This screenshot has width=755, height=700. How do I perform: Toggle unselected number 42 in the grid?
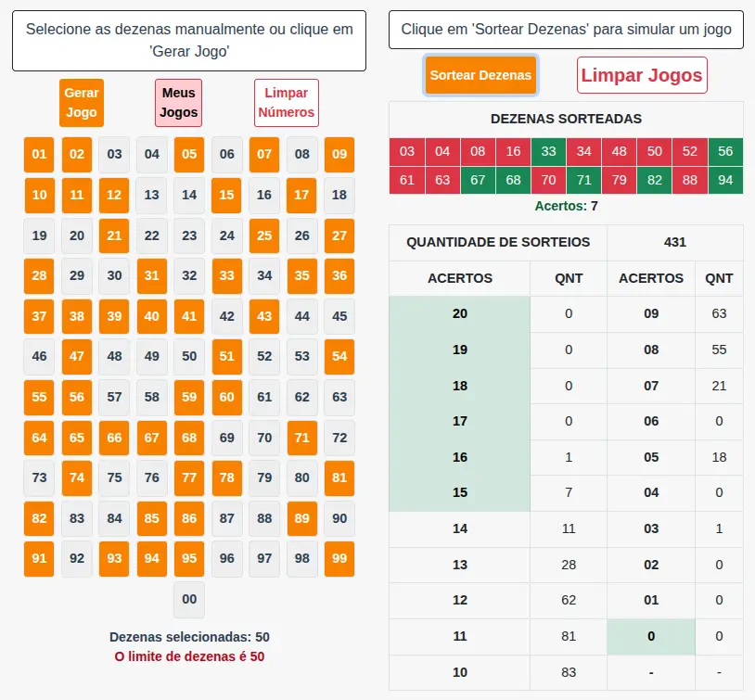click(227, 316)
